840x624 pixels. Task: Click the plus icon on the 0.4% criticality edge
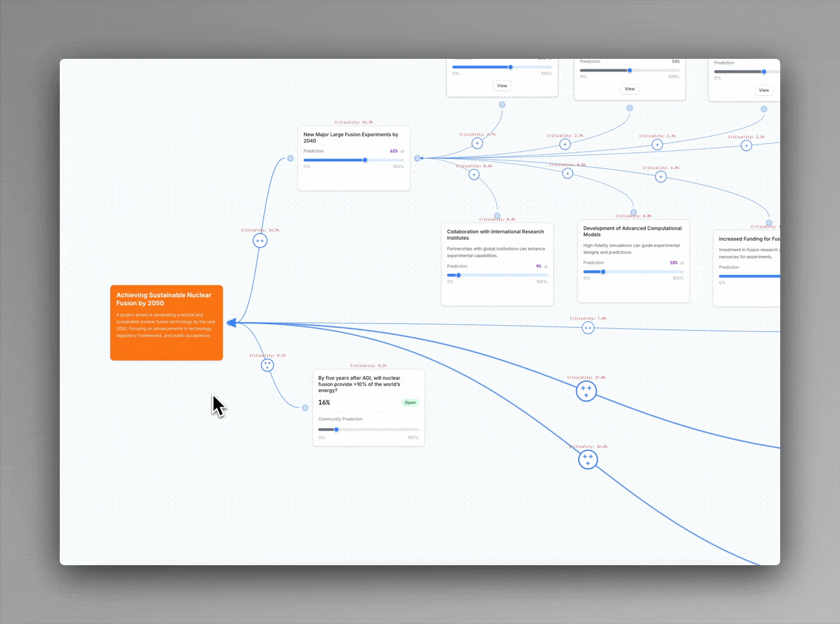click(x=474, y=175)
